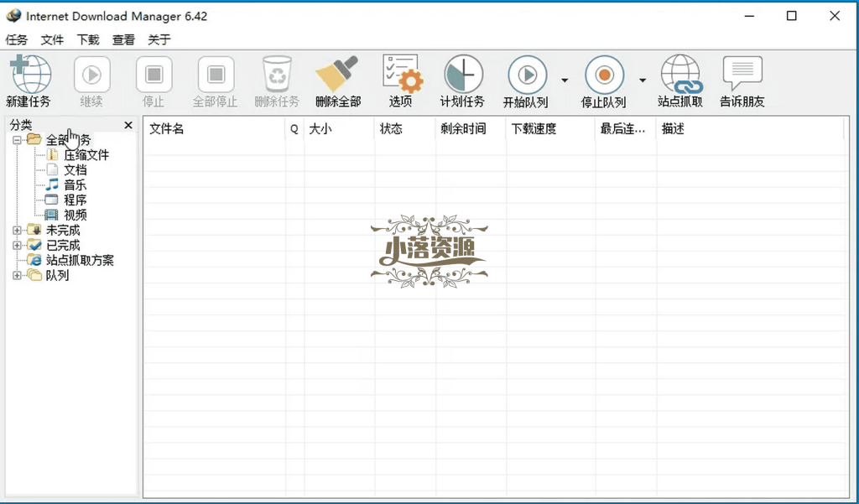Open the 开始队列 dropdown arrow
This screenshot has width=859, height=504.
565,81
